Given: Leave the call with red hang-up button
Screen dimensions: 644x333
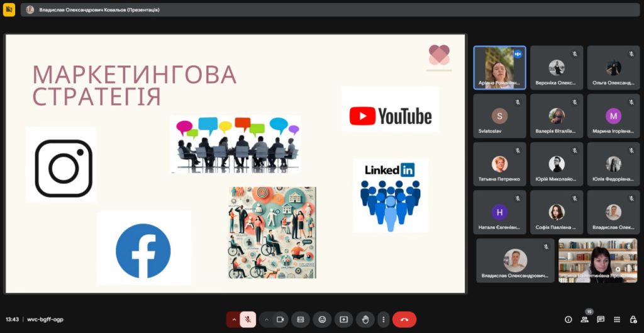Looking at the screenshot, I should (x=404, y=319).
